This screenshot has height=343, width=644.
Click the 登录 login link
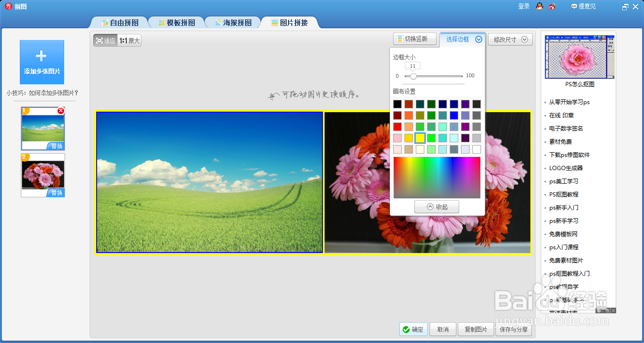(524, 6)
